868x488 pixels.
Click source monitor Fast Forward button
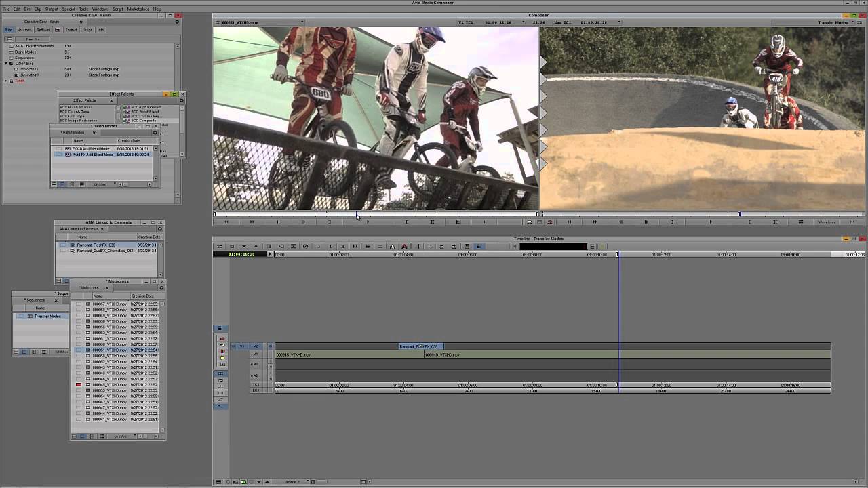click(252, 222)
